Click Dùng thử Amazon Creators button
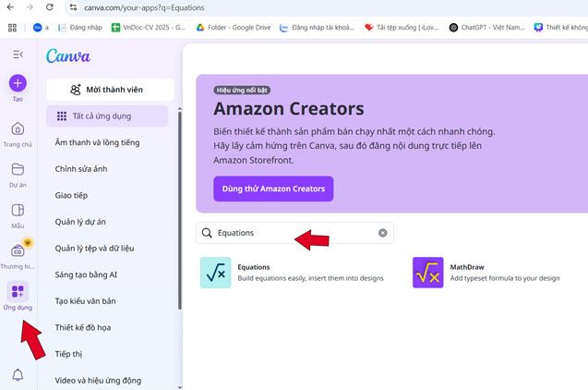Image resolution: width=588 pixels, height=390 pixels. pyautogui.click(x=272, y=189)
